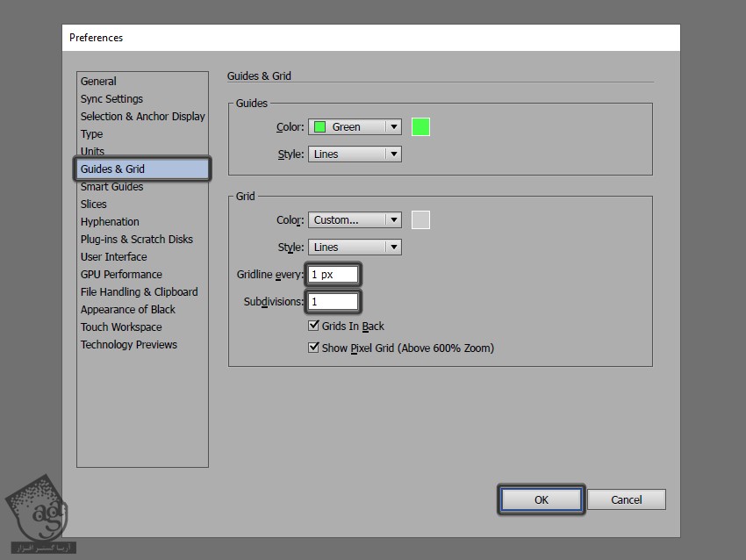This screenshot has width=746, height=560.
Task: Expand the Grid Style dropdown
Action: (355, 247)
